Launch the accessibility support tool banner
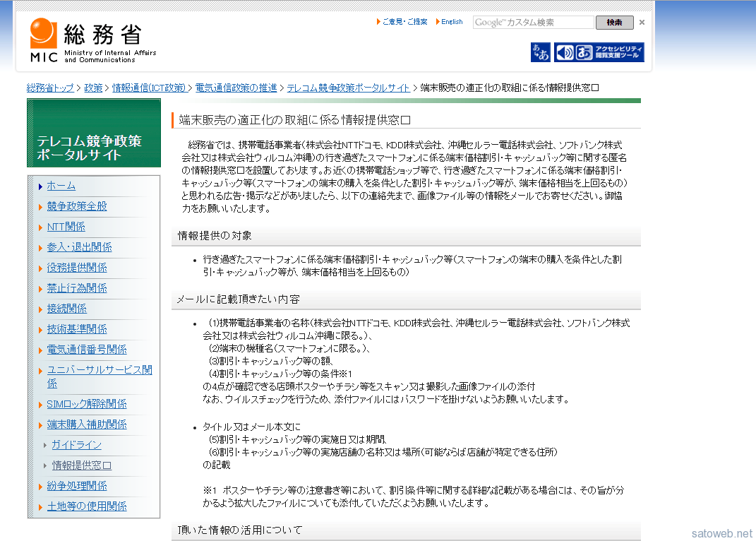 point(599,52)
